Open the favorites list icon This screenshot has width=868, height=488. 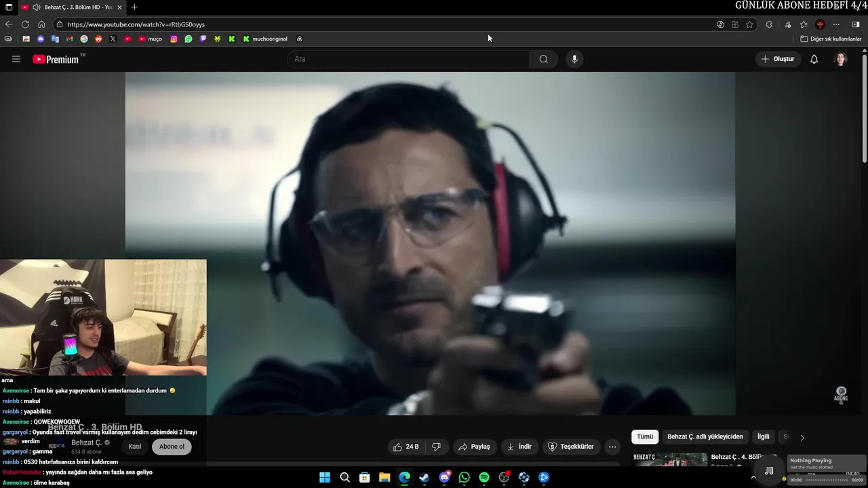804,24
